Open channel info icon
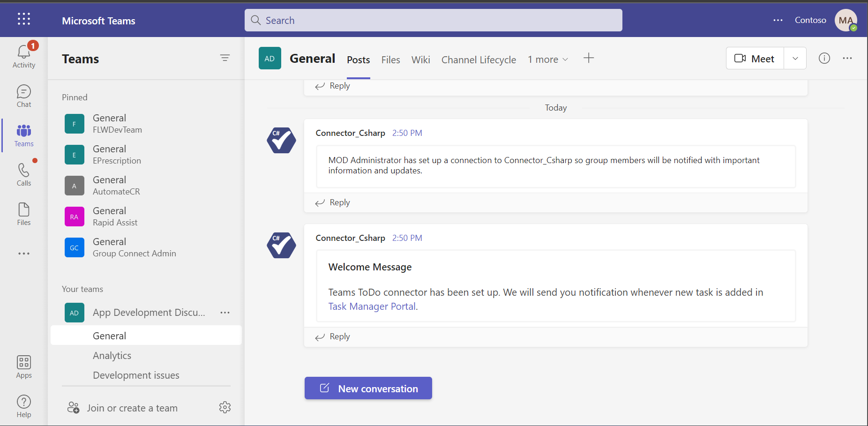 [x=824, y=58]
